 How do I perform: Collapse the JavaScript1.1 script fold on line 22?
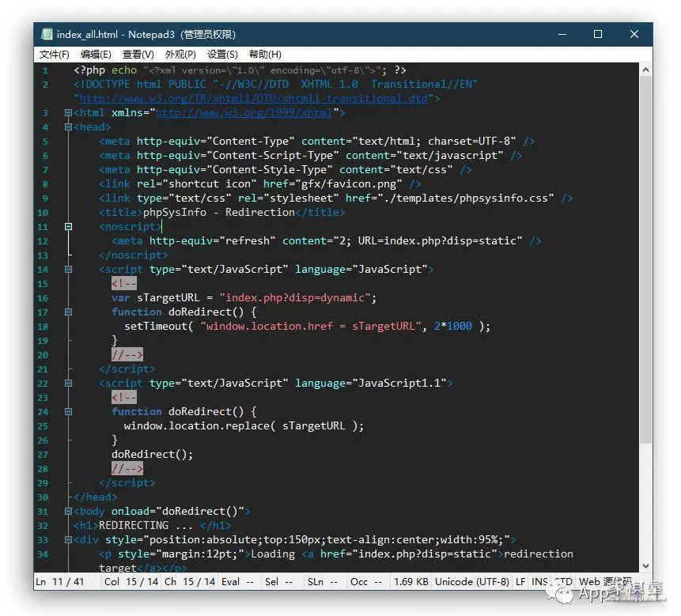[x=68, y=384]
